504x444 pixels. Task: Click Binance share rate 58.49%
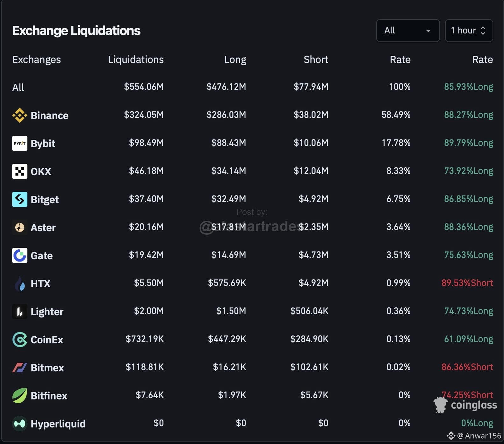(x=396, y=115)
